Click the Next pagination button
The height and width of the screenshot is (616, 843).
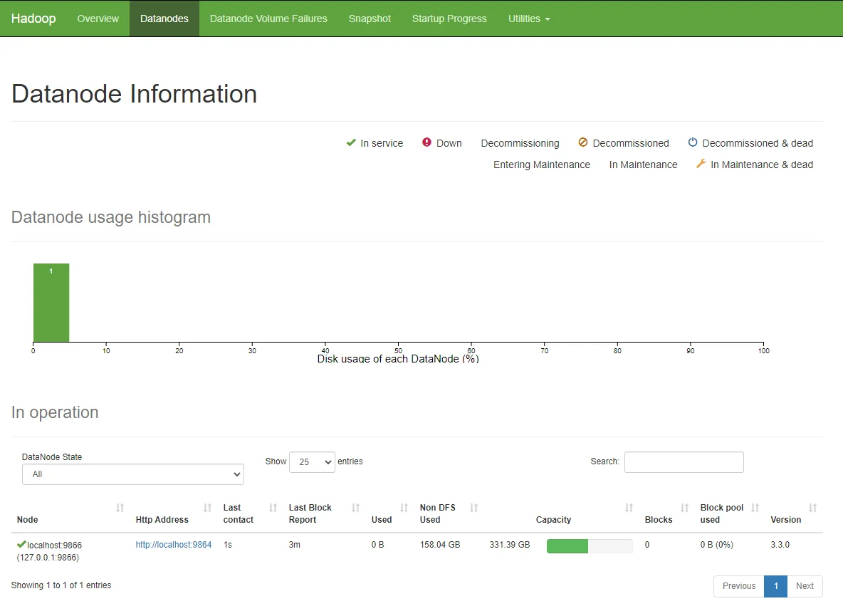(805, 586)
